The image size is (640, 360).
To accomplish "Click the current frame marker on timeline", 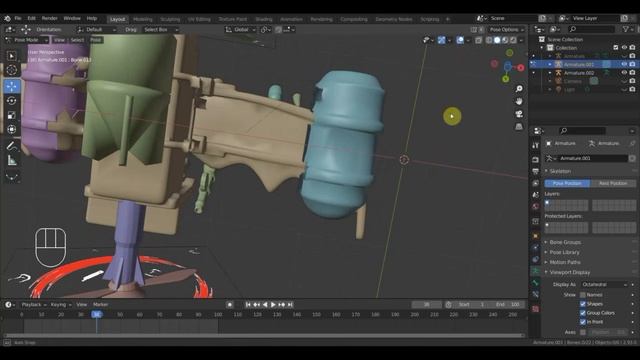I will [x=96, y=314].
